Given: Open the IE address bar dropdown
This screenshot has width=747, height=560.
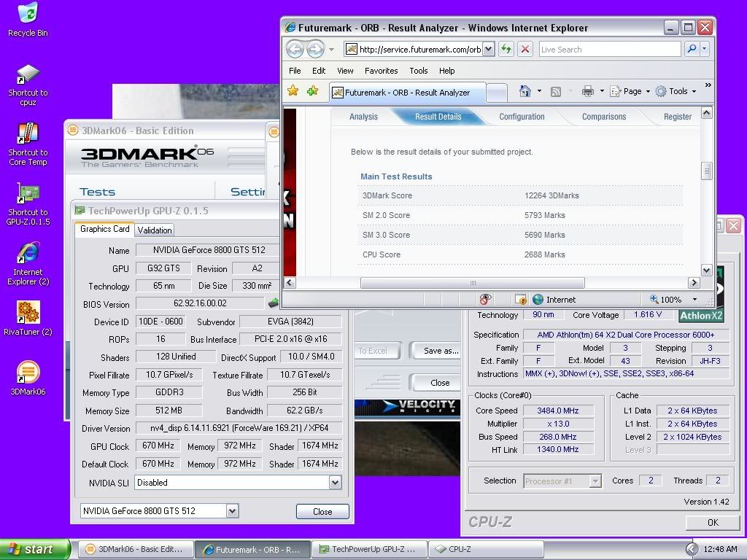Looking at the screenshot, I should pos(488,49).
